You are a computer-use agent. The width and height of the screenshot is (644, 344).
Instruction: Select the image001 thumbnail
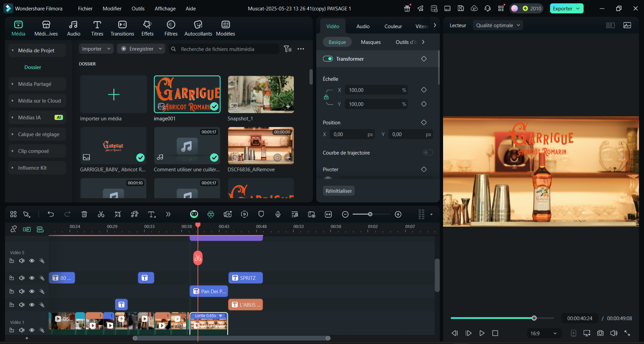coord(187,94)
